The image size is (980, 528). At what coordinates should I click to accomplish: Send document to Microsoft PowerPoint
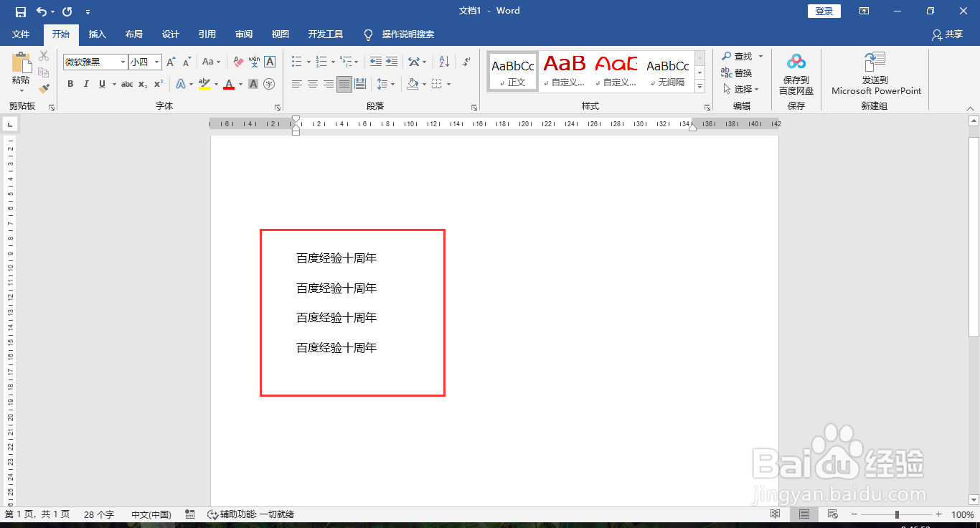pyautogui.click(x=876, y=74)
